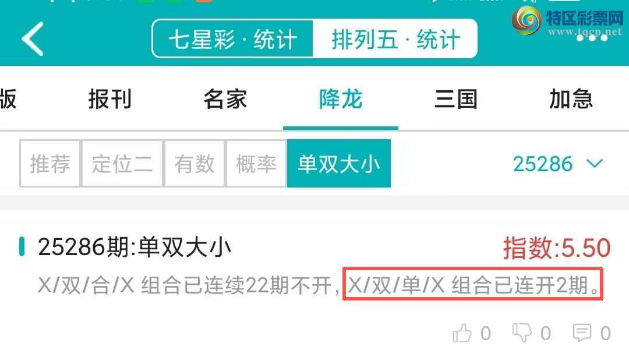The width and height of the screenshot is (629, 364).
Task: Open the three-dot more menu
Action: [x=592, y=38]
